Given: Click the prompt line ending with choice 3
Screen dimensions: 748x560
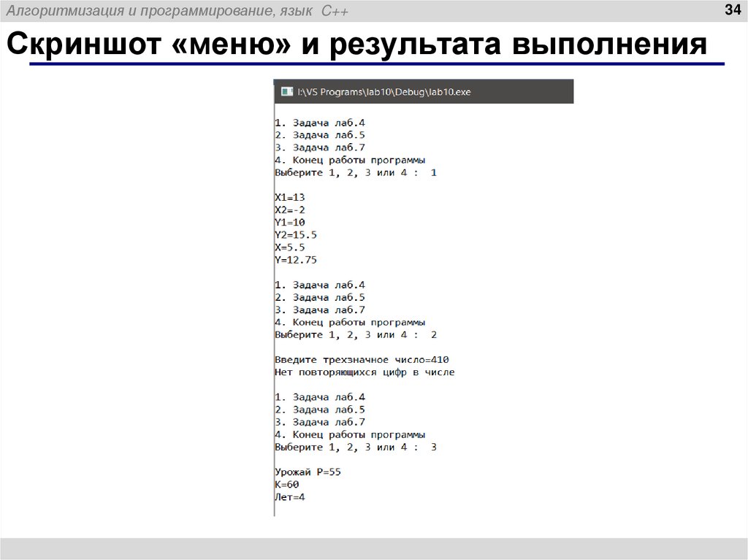Looking at the screenshot, I should coord(356,447).
